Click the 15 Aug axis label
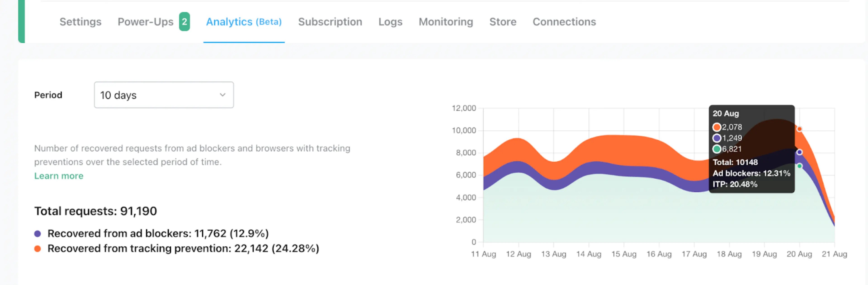The image size is (868, 285). (624, 254)
